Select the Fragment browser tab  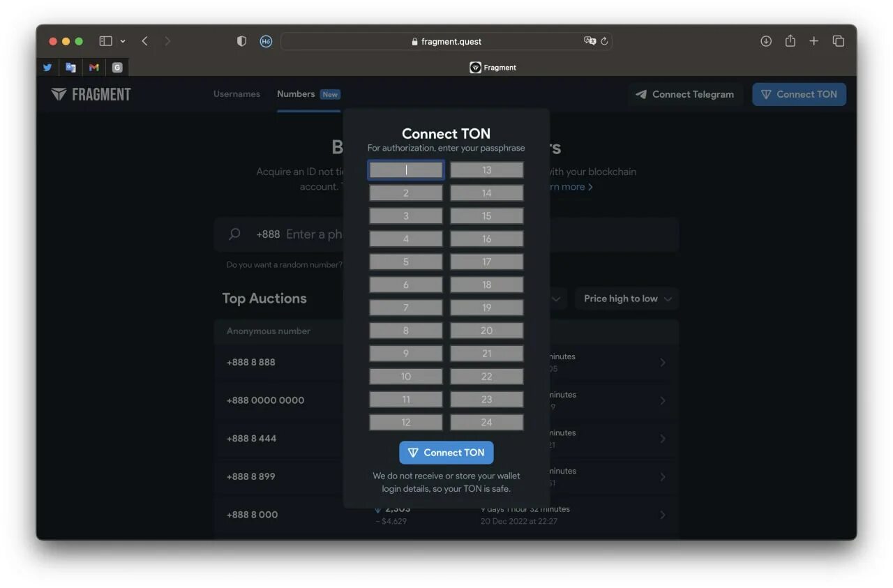click(493, 68)
